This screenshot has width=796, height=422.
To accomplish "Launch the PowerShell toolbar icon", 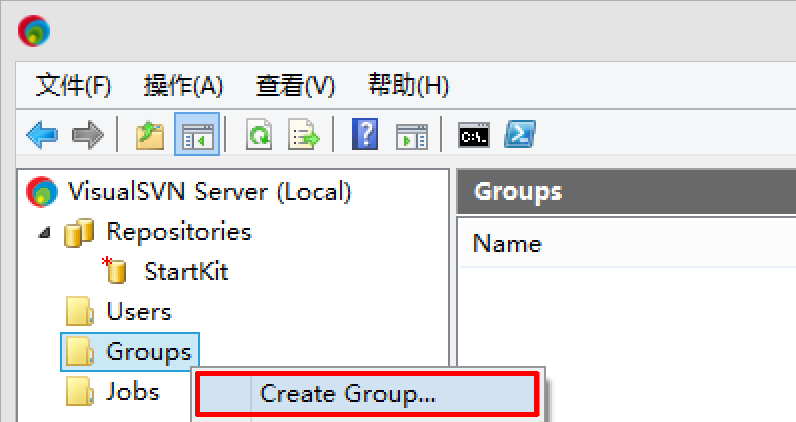I will coord(517,135).
